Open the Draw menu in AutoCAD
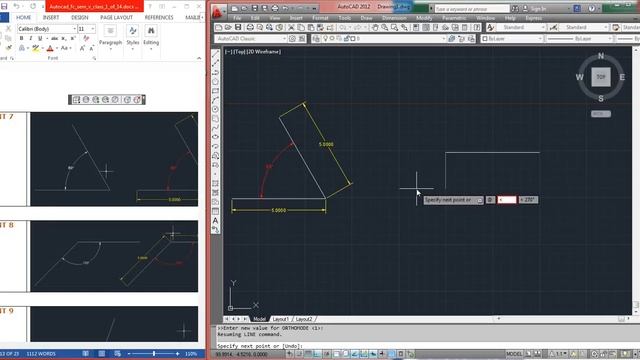 (366, 18)
